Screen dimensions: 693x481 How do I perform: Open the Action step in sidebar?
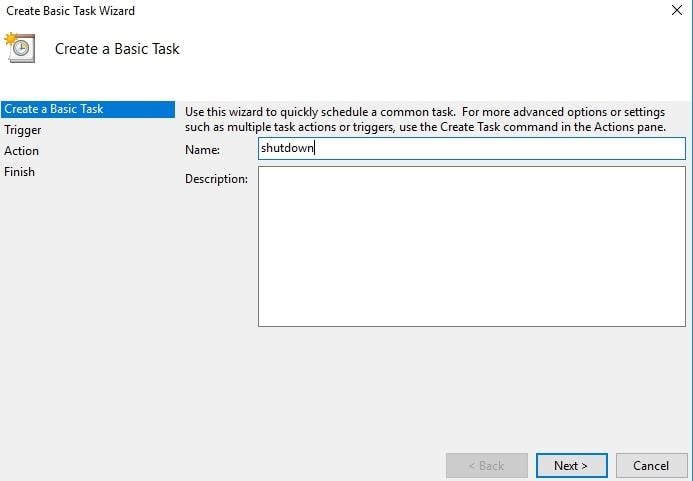pyautogui.click(x=22, y=151)
